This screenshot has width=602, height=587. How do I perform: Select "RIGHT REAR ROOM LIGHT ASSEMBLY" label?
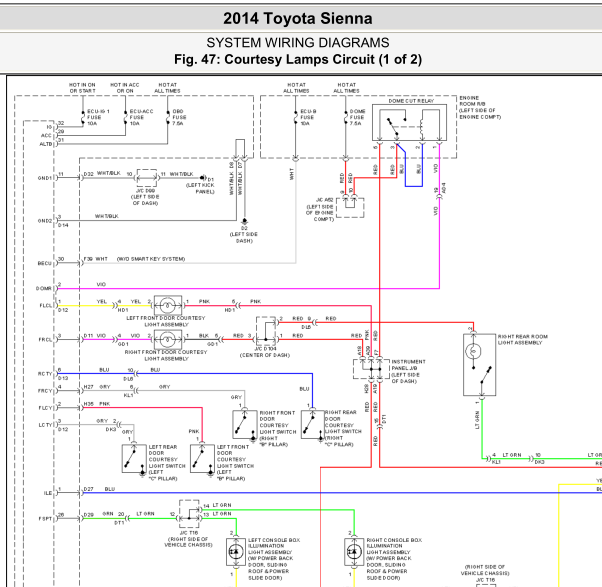click(523, 339)
